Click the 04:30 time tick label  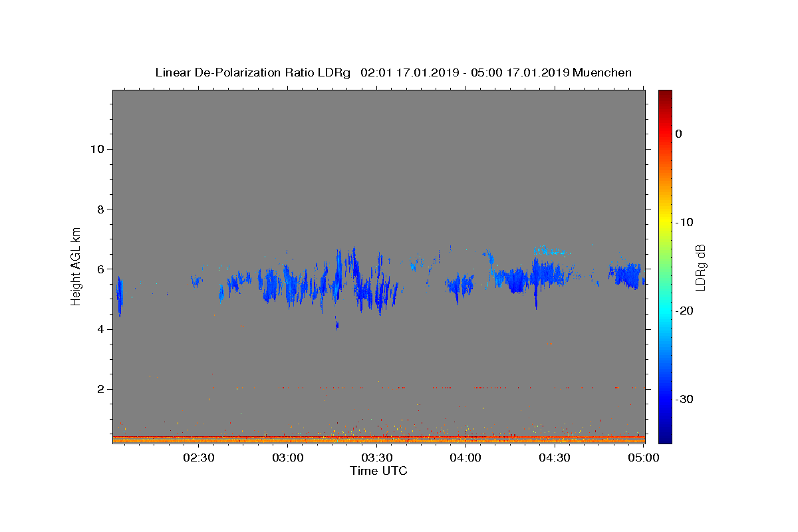coord(554,458)
